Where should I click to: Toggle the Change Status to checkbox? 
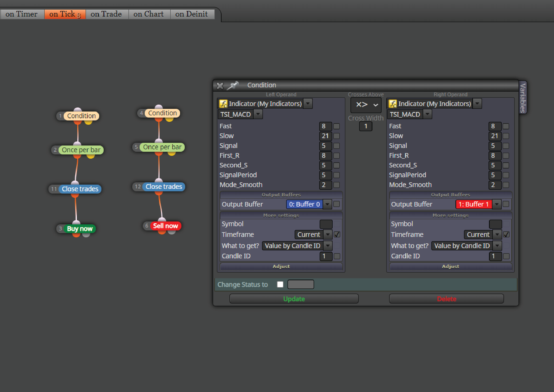pyautogui.click(x=280, y=284)
